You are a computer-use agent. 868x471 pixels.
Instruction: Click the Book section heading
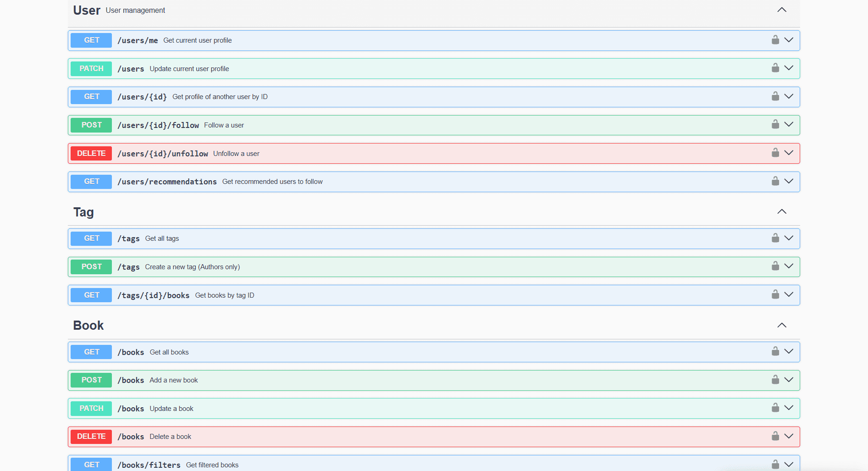click(88, 325)
